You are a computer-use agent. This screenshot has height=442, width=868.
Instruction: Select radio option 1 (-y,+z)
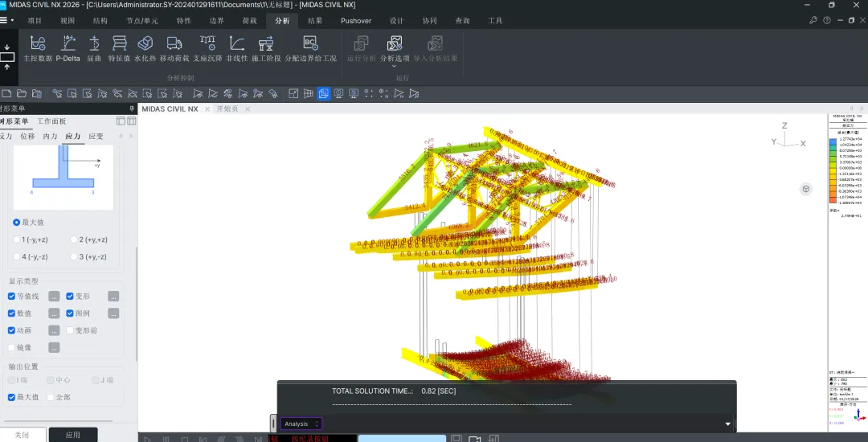pyautogui.click(x=17, y=239)
